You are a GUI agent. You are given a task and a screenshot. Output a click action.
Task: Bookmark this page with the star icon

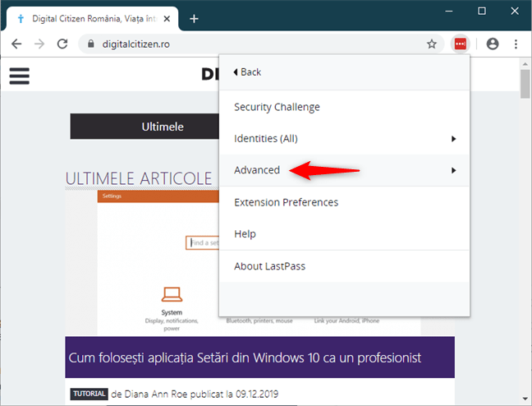point(432,44)
